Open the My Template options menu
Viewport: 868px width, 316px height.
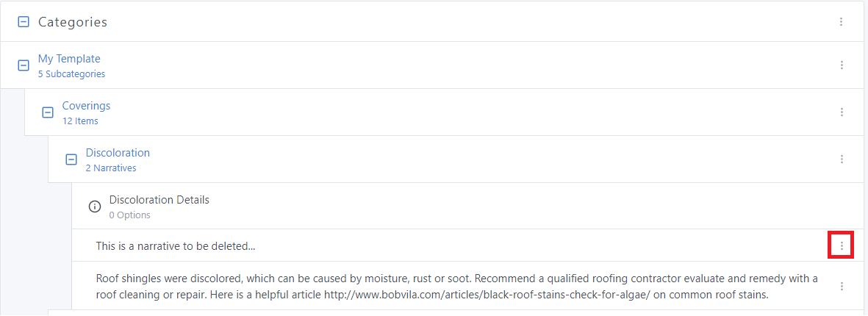(842, 65)
